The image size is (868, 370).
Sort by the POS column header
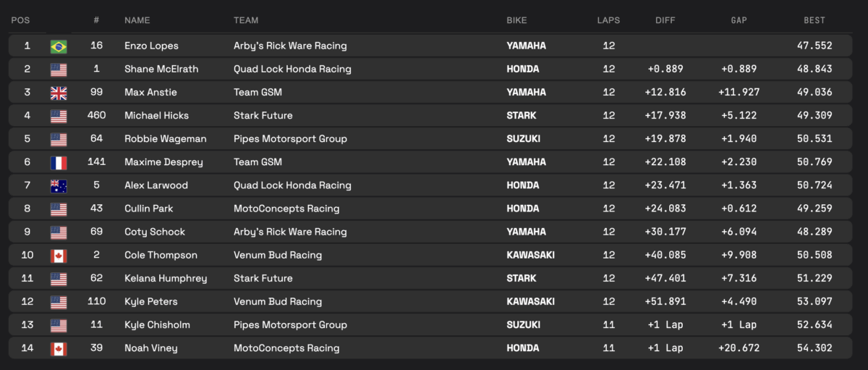tap(20, 20)
